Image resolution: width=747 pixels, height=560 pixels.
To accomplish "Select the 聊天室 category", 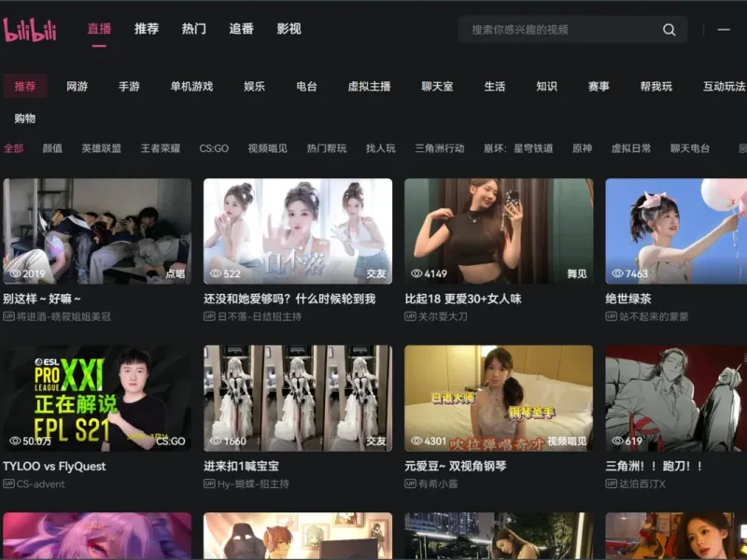I will (437, 86).
